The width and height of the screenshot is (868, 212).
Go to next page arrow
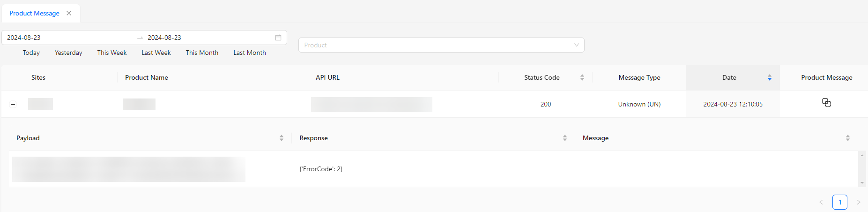pos(858,202)
